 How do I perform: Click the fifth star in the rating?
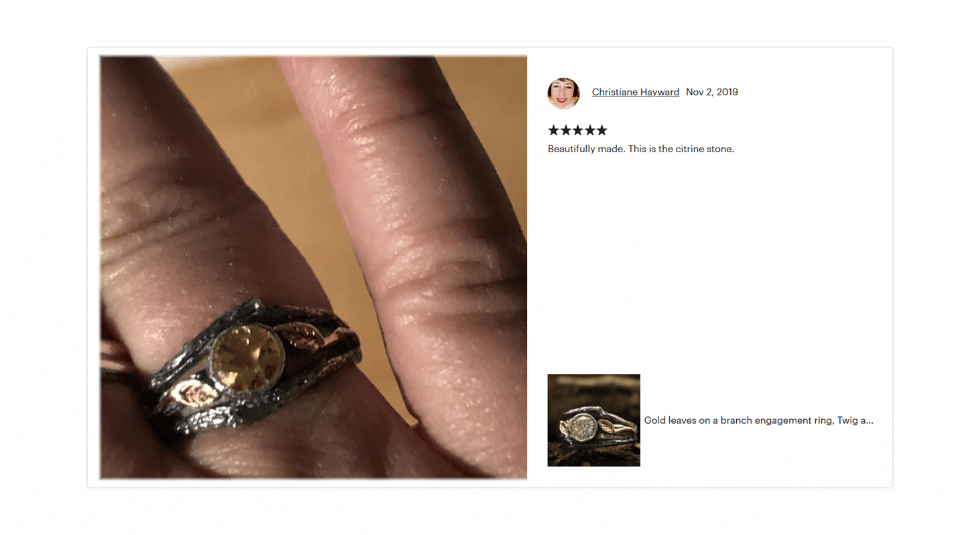pyautogui.click(x=602, y=130)
